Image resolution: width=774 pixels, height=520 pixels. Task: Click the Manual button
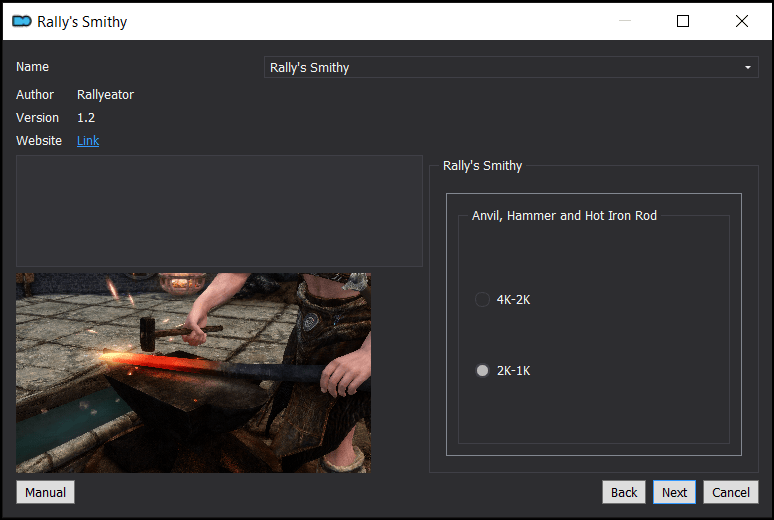(45, 492)
